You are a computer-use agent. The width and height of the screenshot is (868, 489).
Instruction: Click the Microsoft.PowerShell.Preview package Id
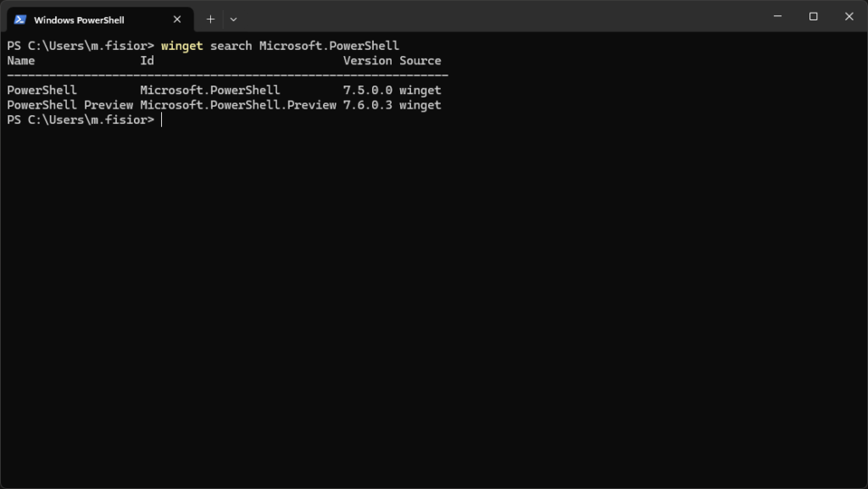[x=238, y=105]
